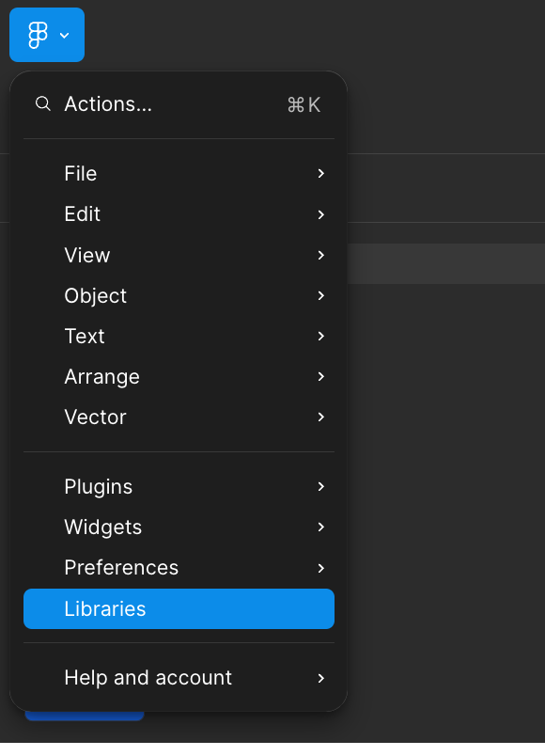Image resolution: width=545 pixels, height=756 pixels.
Task: Click the magnifier icon next to Actions
Action: (x=43, y=104)
